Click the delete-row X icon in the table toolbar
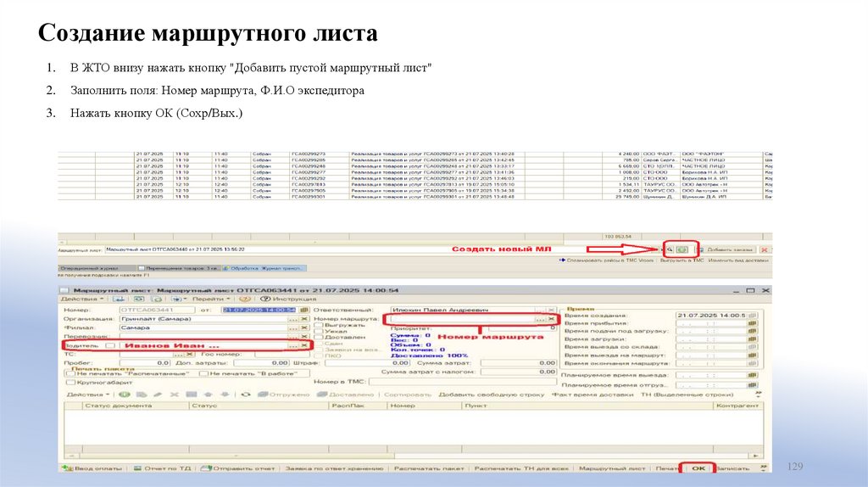 [x=175, y=395]
